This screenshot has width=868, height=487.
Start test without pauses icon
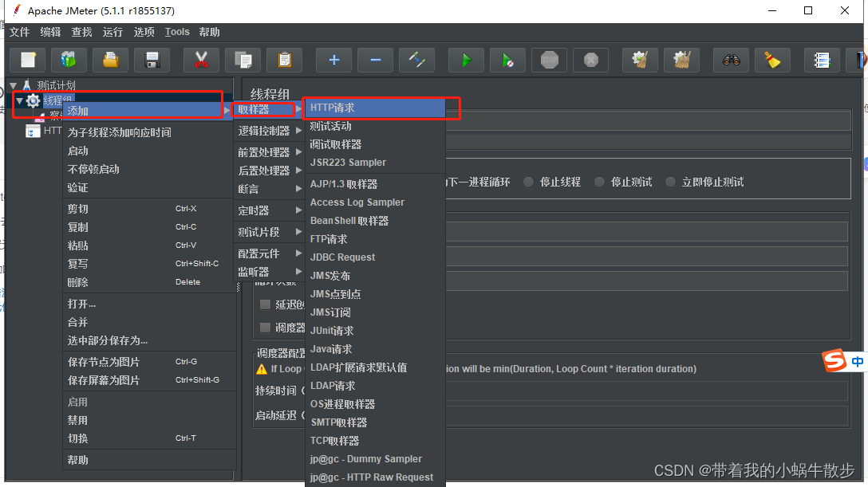(x=507, y=60)
